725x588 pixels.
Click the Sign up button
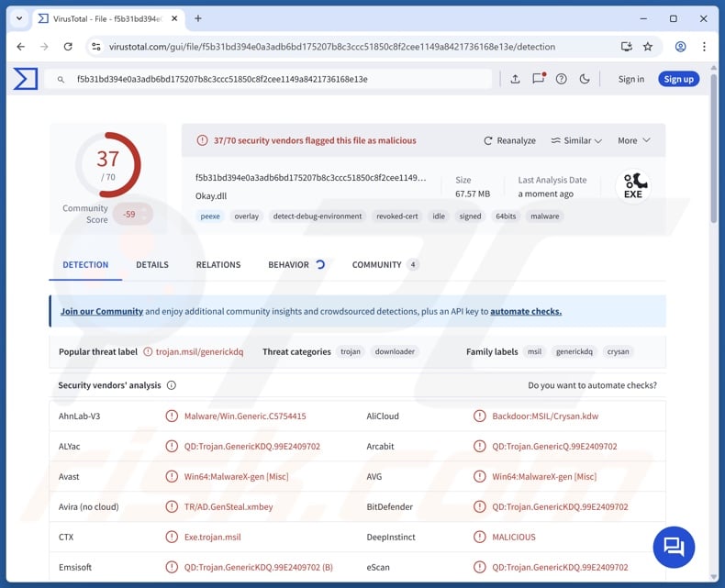coord(678,79)
